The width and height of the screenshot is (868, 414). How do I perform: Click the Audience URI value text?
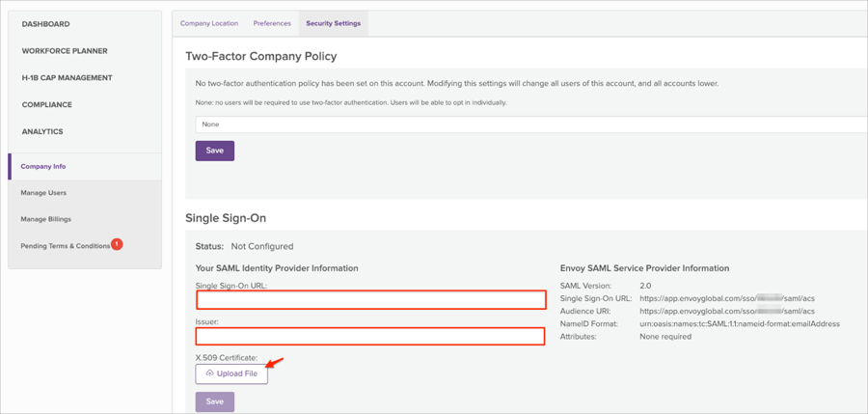pyautogui.click(x=726, y=312)
